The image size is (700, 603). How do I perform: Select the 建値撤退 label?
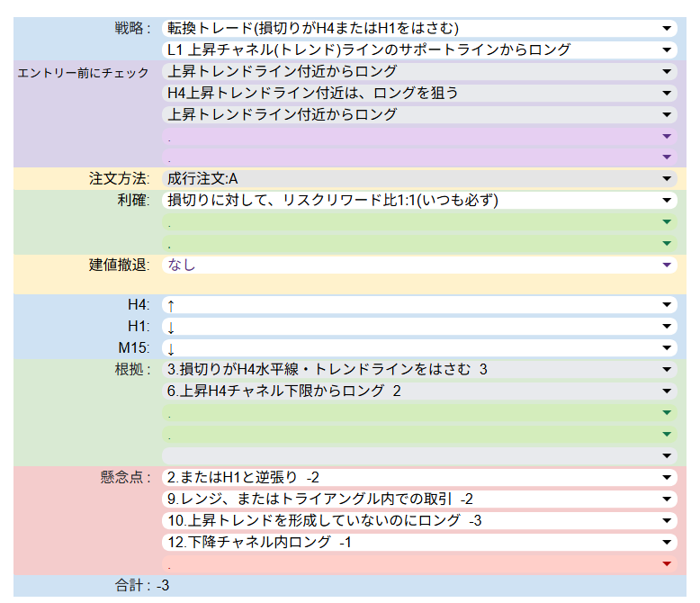pyautogui.click(x=119, y=265)
